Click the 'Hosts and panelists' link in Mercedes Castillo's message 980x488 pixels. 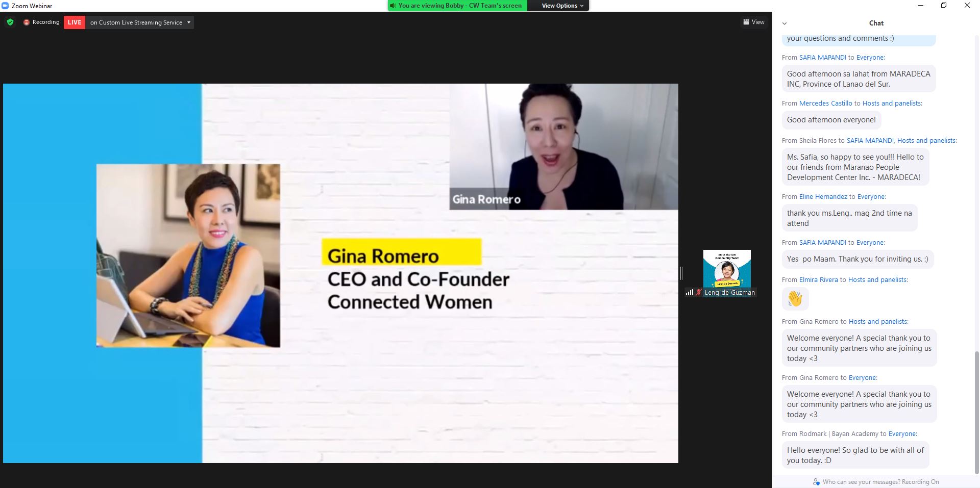tap(892, 104)
